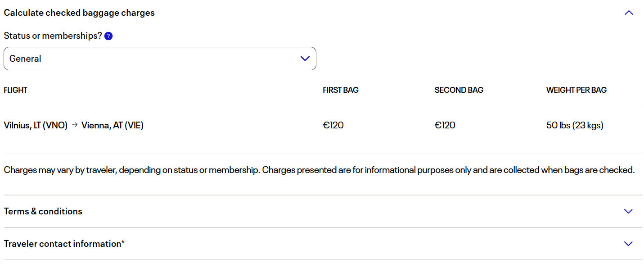Screen dimensions: 644x268
Task: Click the Status or memberships label
Action: [53, 36]
